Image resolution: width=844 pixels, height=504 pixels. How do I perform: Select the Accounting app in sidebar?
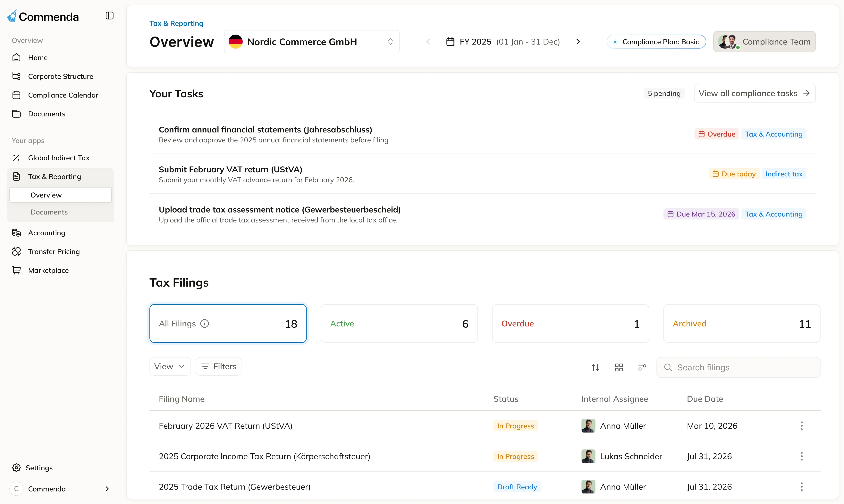click(x=46, y=233)
